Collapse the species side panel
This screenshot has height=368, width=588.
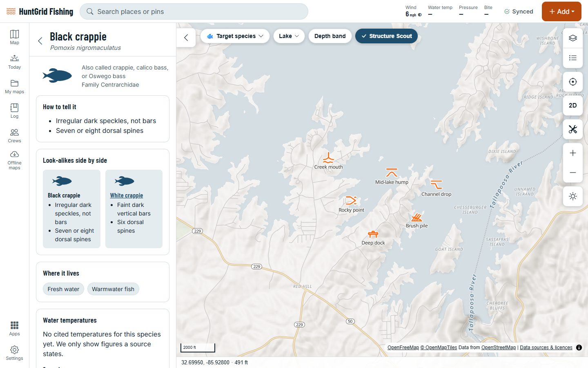pos(186,38)
